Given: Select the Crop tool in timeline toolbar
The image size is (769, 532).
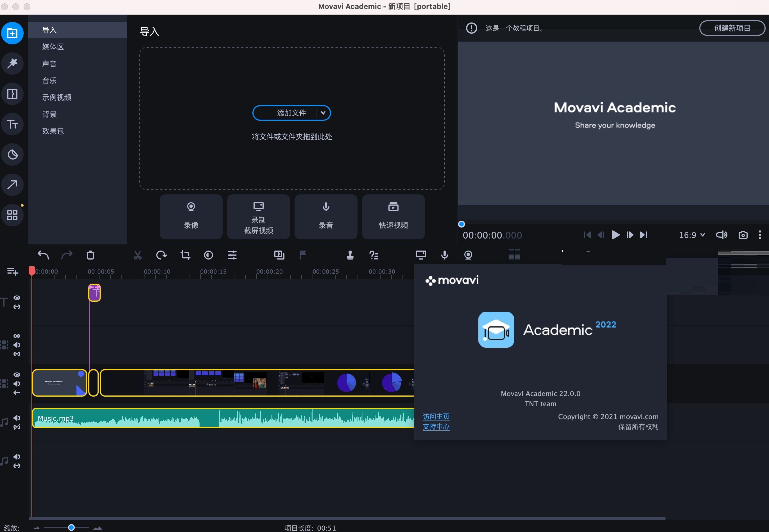Looking at the screenshot, I should 185,255.
